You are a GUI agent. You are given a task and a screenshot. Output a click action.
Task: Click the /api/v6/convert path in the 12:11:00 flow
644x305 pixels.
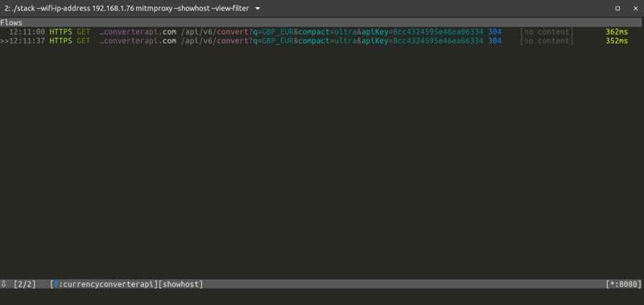coord(215,31)
